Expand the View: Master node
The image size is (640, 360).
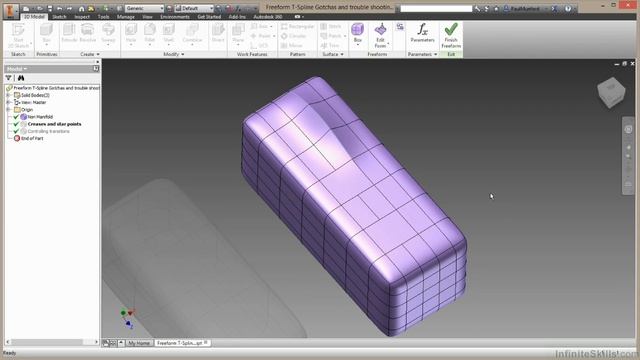tap(8, 102)
